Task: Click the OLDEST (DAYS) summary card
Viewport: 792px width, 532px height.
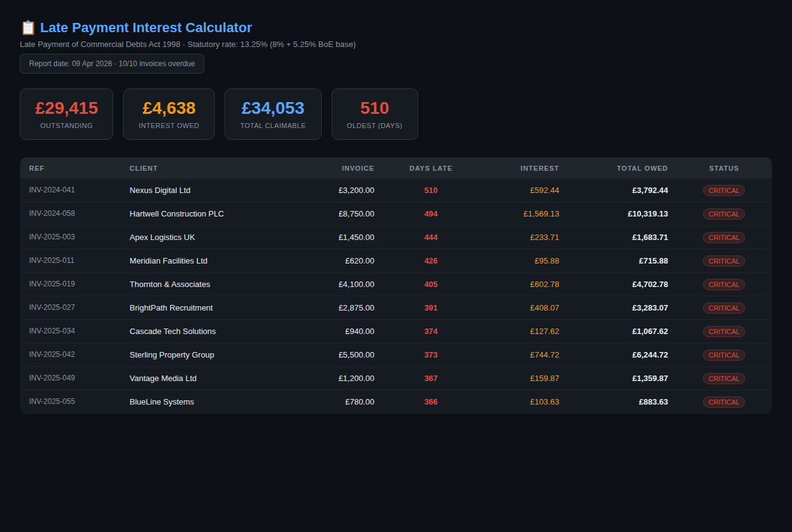Action: tap(374, 114)
